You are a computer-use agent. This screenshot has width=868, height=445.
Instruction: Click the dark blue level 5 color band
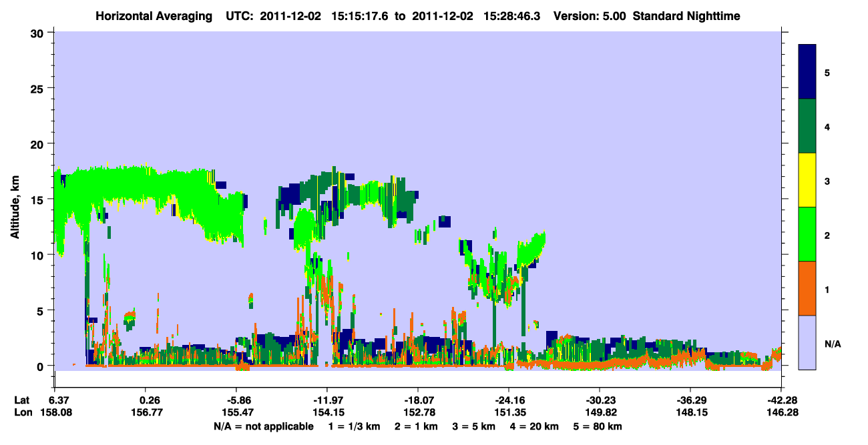pyautogui.click(x=807, y=72)
